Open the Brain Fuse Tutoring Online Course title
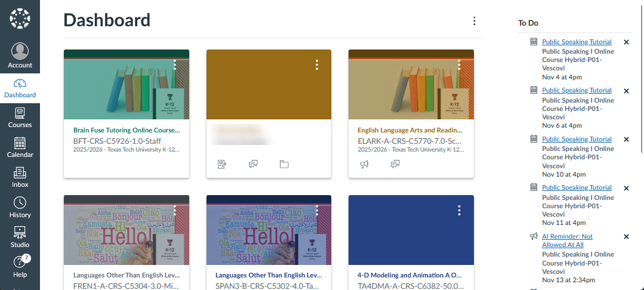 tap(127, 129)
